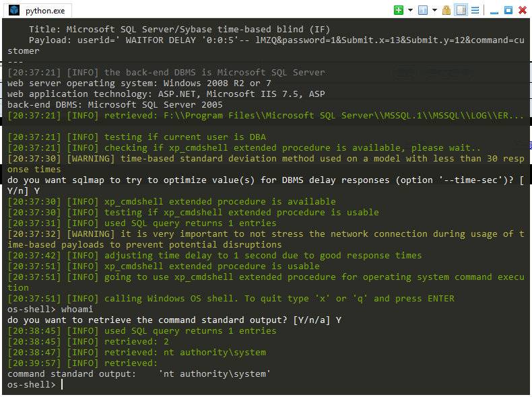The width and height of the screenshot is (532, 397).
Task: Toggle the scrollbar buffer mode icon
Action: [461, 10]
